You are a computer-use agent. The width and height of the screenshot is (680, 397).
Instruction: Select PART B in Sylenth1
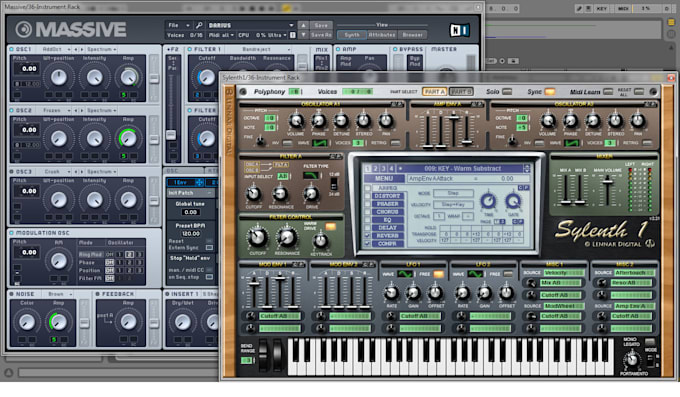coord(461,92)
